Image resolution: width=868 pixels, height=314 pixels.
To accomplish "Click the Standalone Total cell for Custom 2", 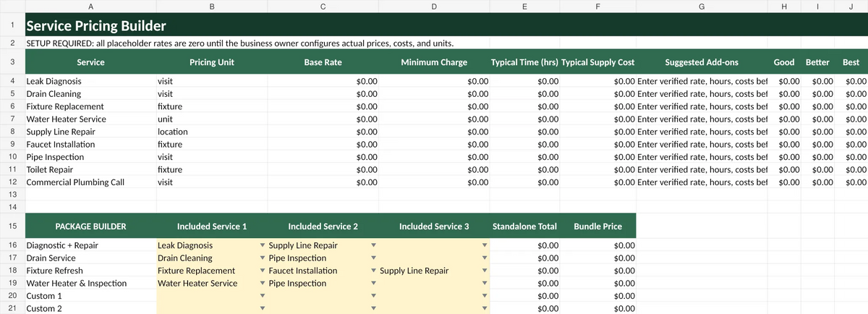I will point(524,308).
